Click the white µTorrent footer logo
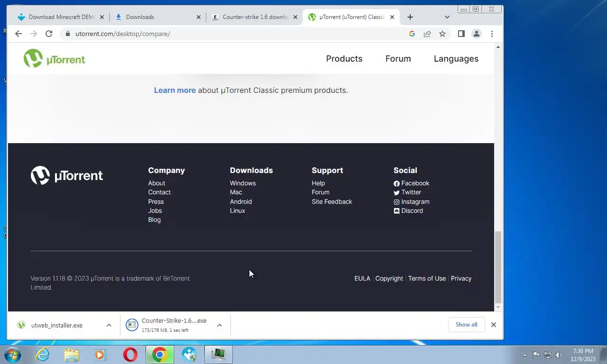This screenshot has height=364, width=607. click(67, 175)
